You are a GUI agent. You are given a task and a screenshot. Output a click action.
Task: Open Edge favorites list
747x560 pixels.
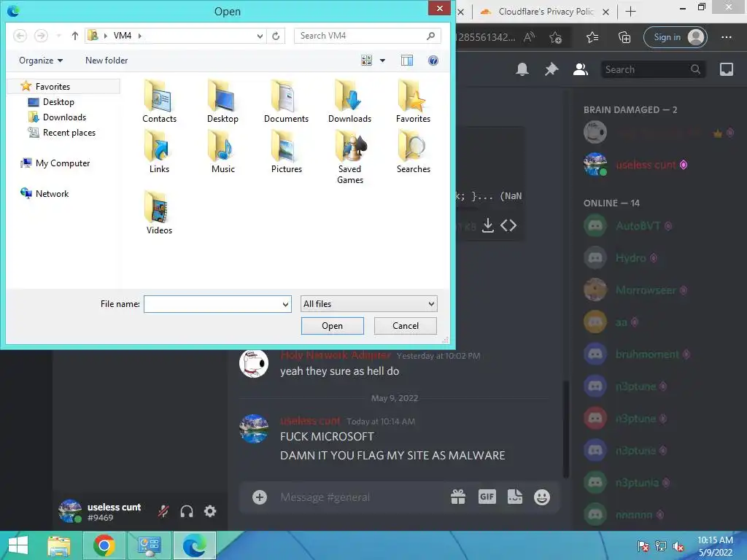(592, 37)
